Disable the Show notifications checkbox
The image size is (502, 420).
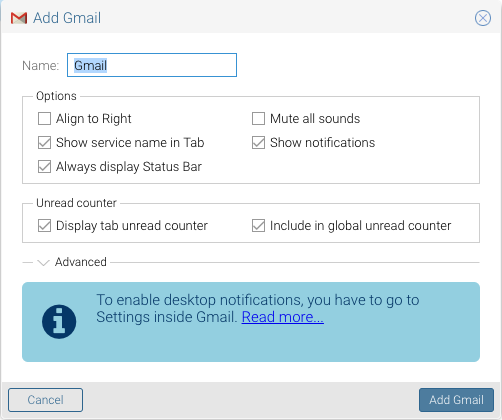(258, 142)
